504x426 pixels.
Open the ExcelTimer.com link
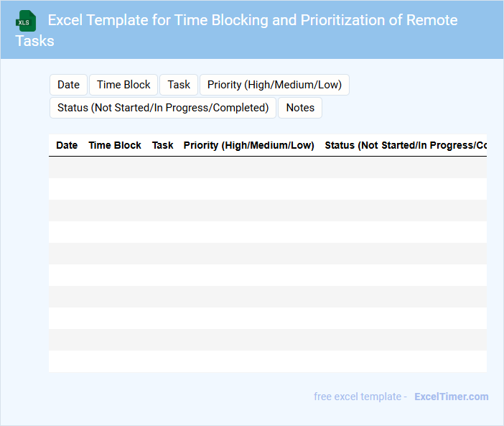tap(451, 397)
